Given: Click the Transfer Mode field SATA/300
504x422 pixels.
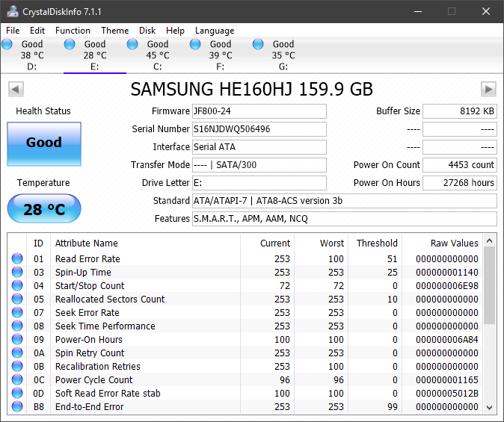Looking at the screenshot, I should click(x=259, y=165).
